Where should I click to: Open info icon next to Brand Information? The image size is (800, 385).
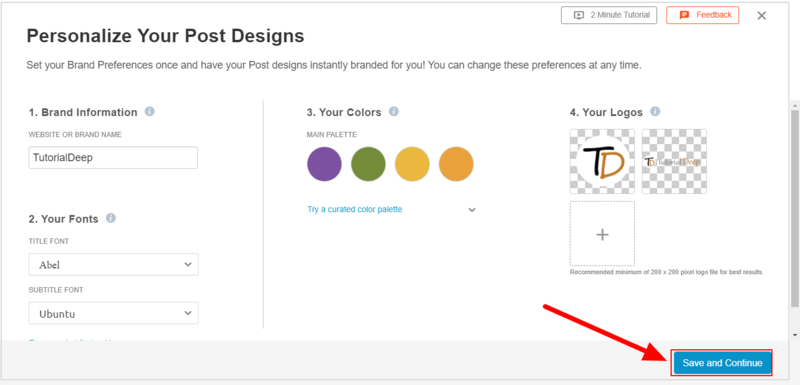(149, 111)
